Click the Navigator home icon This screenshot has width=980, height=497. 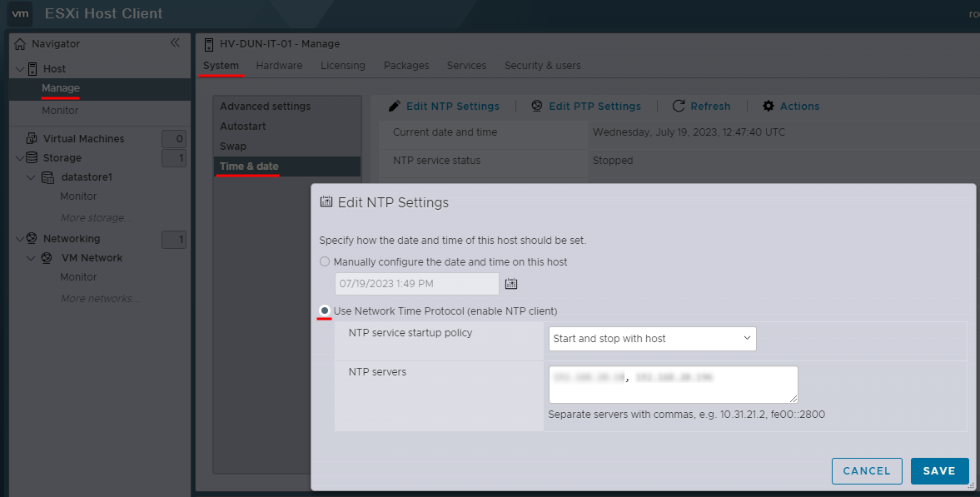tap(20, 44)
